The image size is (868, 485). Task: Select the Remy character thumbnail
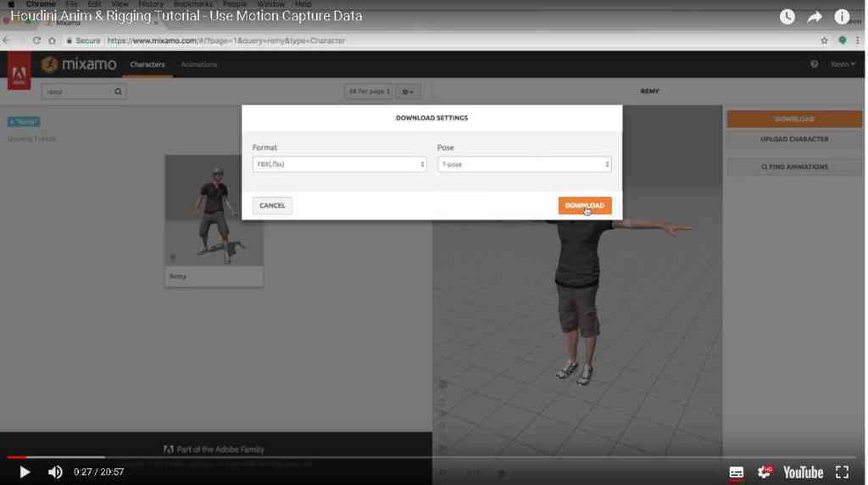(214, 221)
